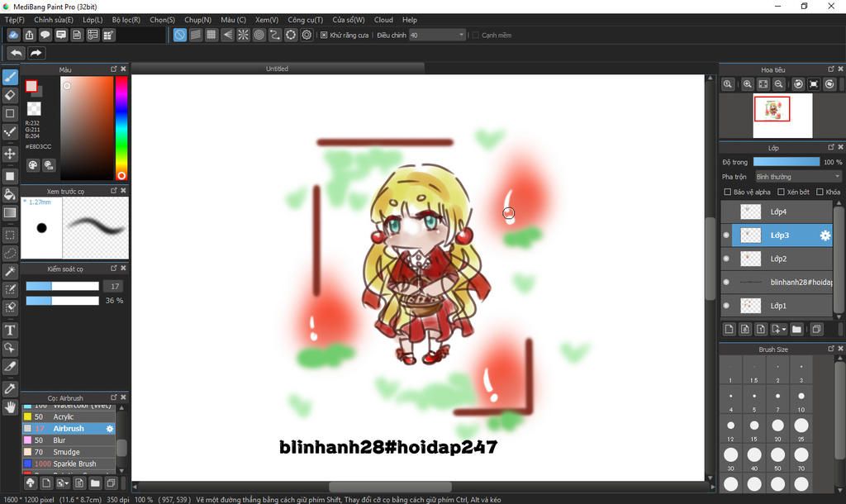
Task: Rotate canvas left in Navigator
Action: pyautogui.click(x=798, y=84)
